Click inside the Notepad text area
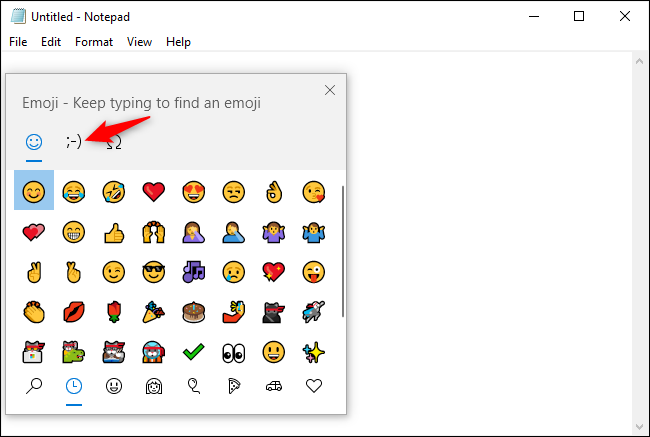The image size is (650, 437). click(490, 250)
